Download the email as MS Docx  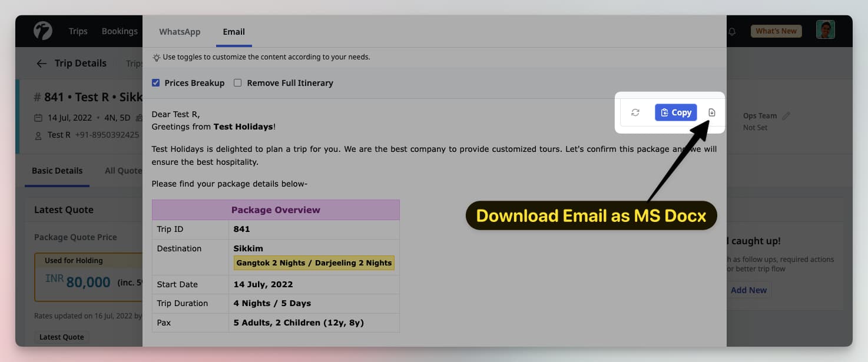click(x=711, y=112)
